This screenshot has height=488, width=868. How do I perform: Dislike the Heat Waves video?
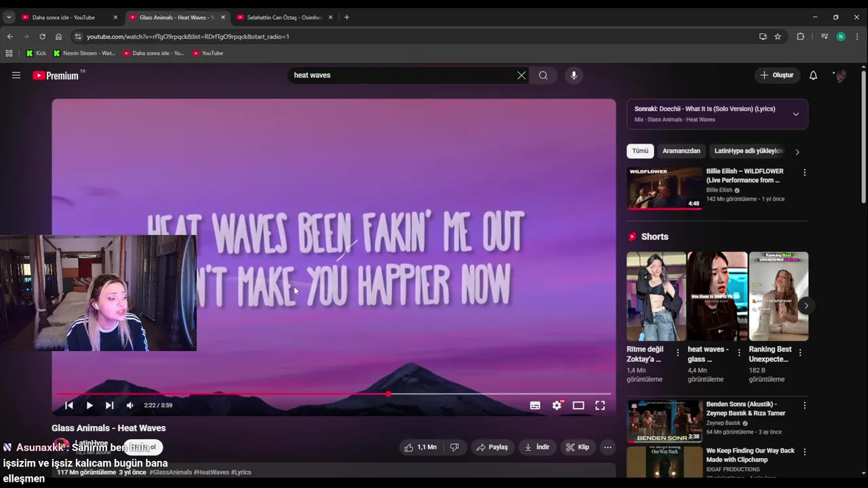pos(454,447)
